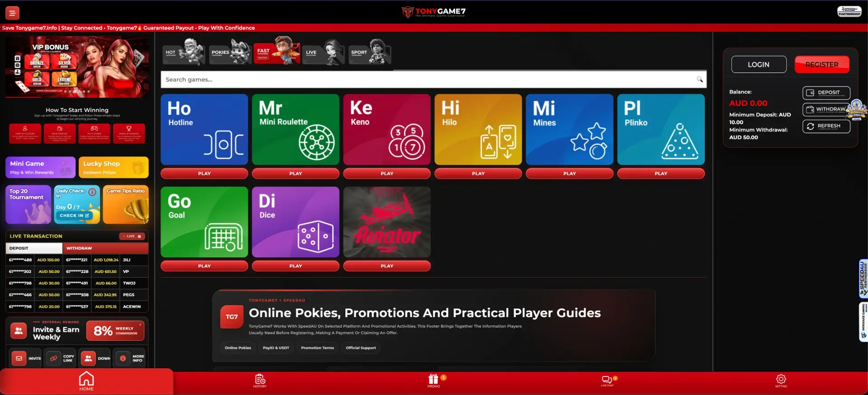Click the Official Support footer tag
Viewport: 868px width, 395px height.
[x=361, y=348]
